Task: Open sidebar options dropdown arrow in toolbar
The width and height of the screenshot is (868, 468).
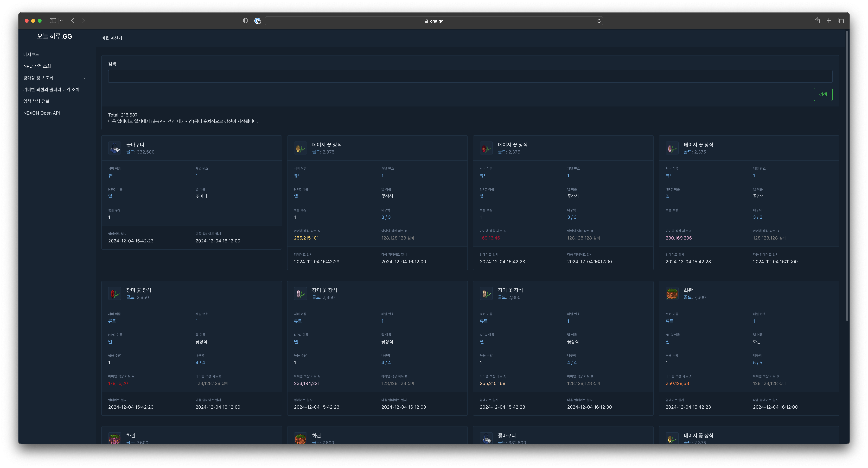Action: tap(61, 21)
